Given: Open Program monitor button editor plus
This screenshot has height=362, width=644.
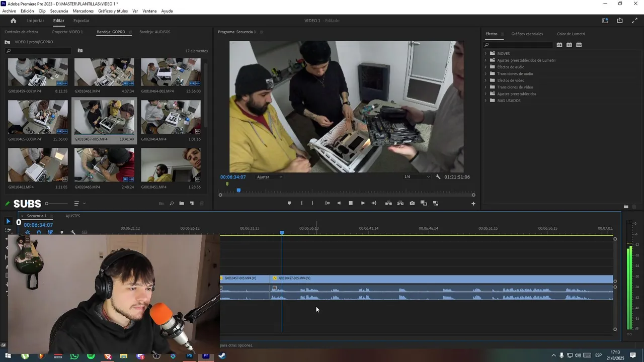Looking at the screenshot, I should 473,204.
